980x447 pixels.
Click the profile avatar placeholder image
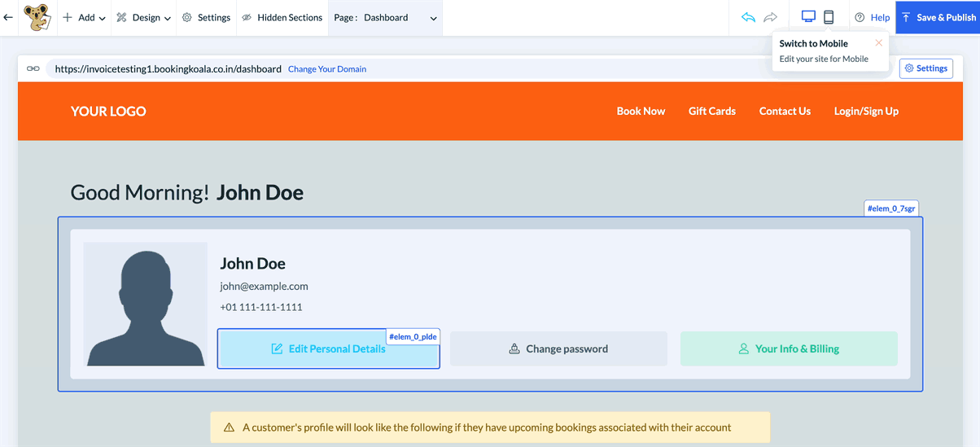pyautogui.click(x=146, y=304)
